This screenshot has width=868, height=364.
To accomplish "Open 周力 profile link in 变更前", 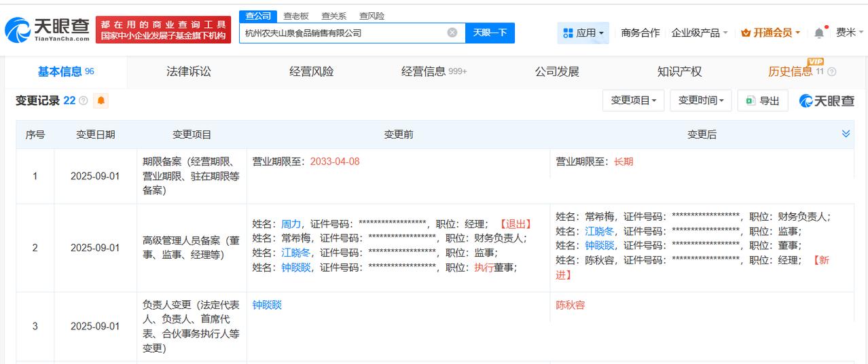I will [x=291, y=224].
